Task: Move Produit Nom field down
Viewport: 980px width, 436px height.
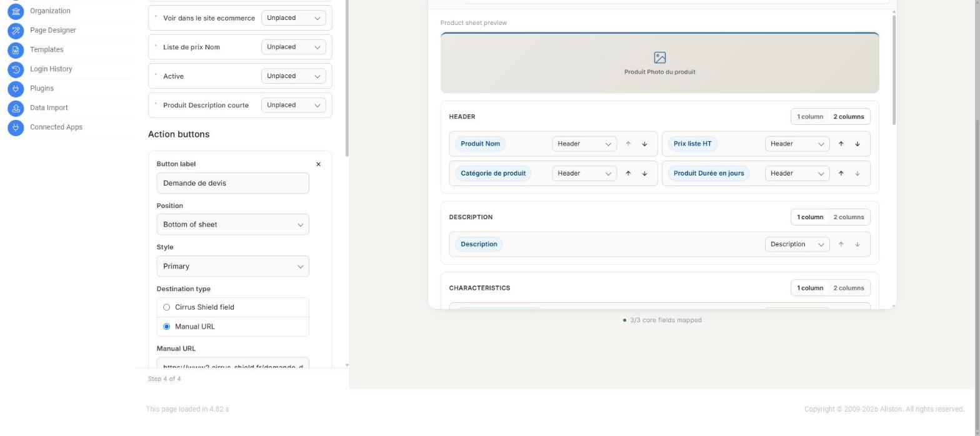Action: [x=644, y=144]
